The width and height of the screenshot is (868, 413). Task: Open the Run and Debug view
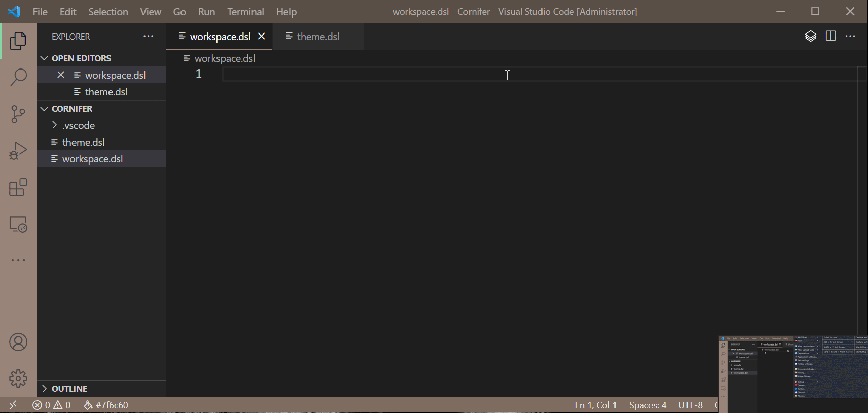(x=18, y=151)
